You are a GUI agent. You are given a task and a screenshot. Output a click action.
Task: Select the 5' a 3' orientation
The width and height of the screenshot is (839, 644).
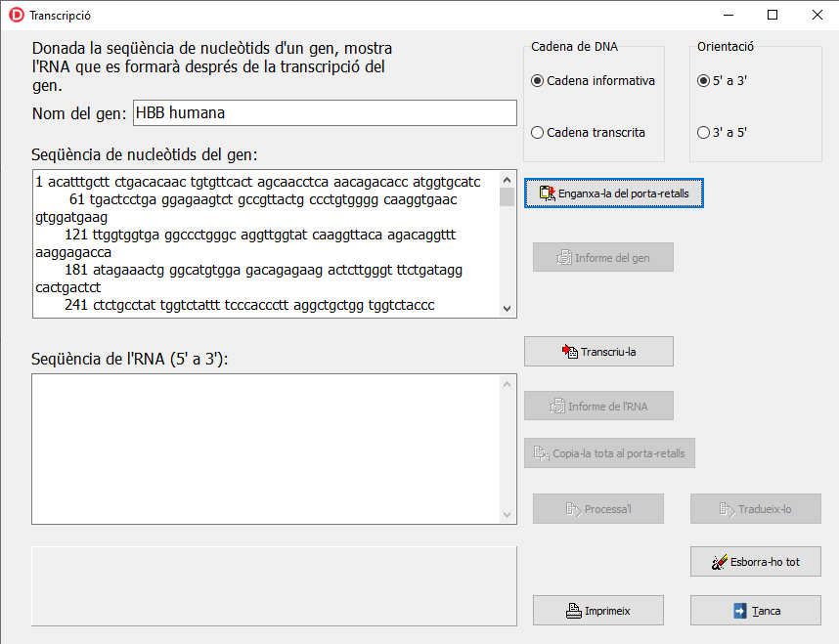(703, 81)
